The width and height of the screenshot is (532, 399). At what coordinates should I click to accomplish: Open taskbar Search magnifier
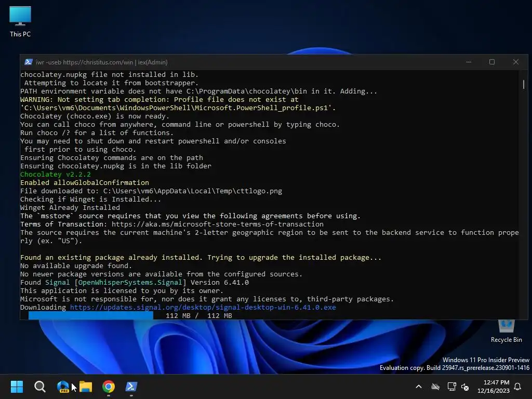tap(39, 387)
